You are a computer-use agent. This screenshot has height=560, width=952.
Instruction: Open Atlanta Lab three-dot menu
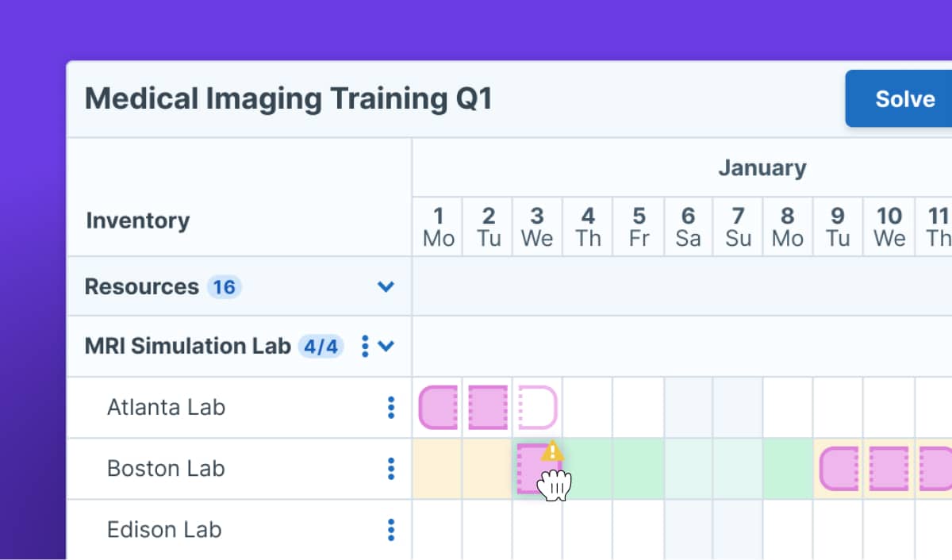[390, 407]
